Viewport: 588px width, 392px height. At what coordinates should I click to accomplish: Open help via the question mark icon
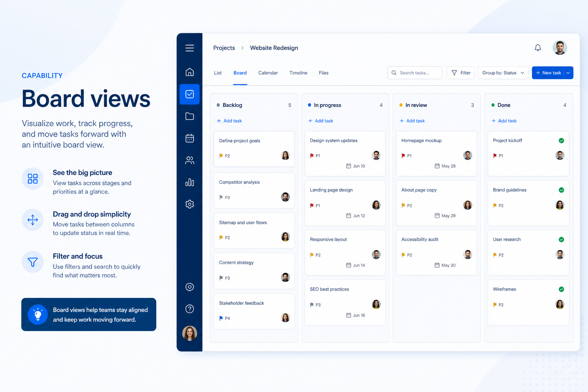click(x=189, y=309)
